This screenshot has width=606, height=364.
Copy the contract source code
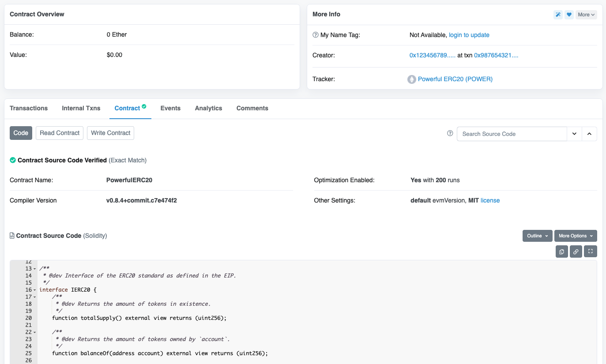[561, 251]
